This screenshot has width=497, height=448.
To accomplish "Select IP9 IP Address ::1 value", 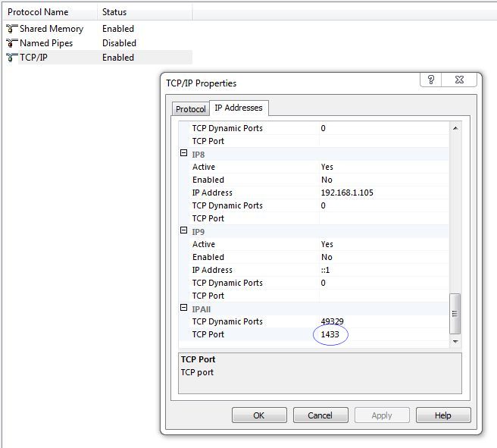I will [325, 270].
